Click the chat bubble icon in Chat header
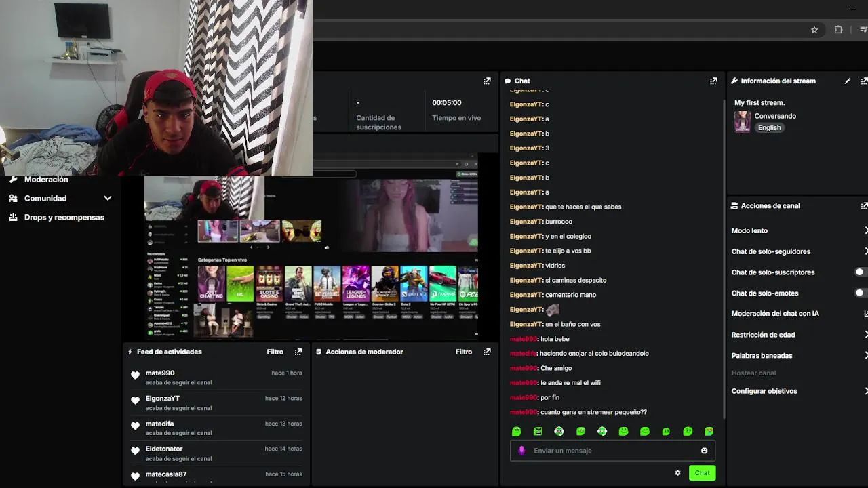The height and width of the screenshot is (488, 868). pos(507,81)
